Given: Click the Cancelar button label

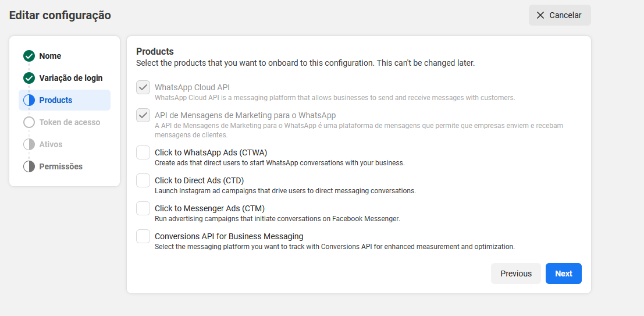Looking at the screenshot, I should pyautogui.click(x=565, y=15).
